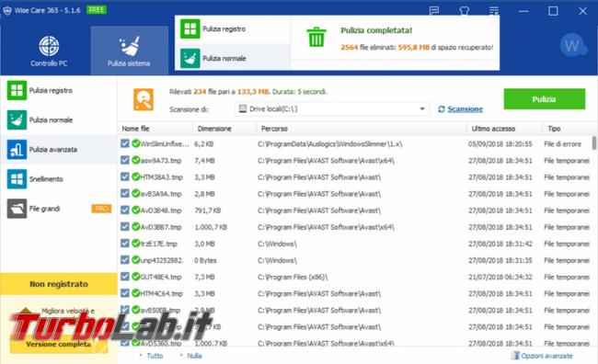Select the path C:\Program Files (x86)\
Image resolution: width=598 pixels, height=364 pixels.
[293, 277]
